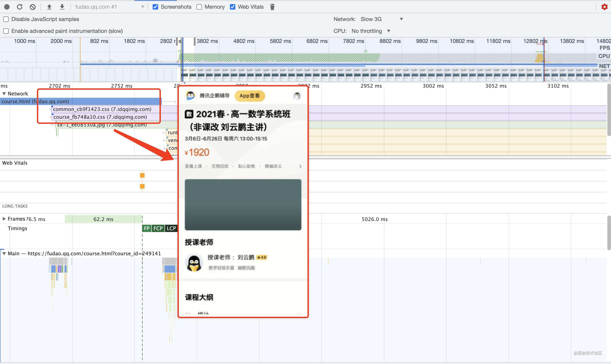Check Enable advanced paint instrumentation
This screenshot has height=364, width=611.
pos(6,31)
